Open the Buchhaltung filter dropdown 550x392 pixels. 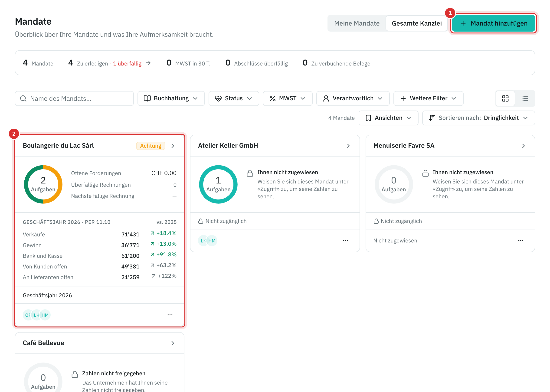171,98
